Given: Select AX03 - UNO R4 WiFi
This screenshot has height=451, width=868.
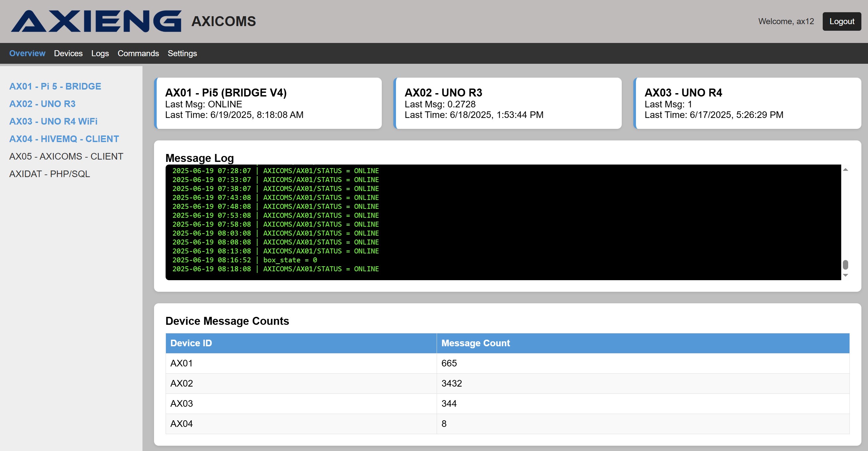Looking at the screenshot, I should pos(53,121).
